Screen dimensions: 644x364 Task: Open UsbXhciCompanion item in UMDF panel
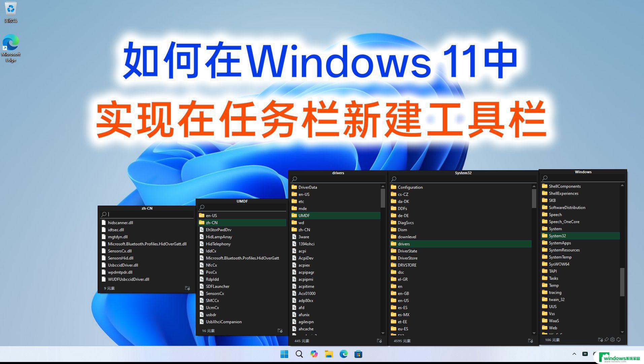coord(242,322)
